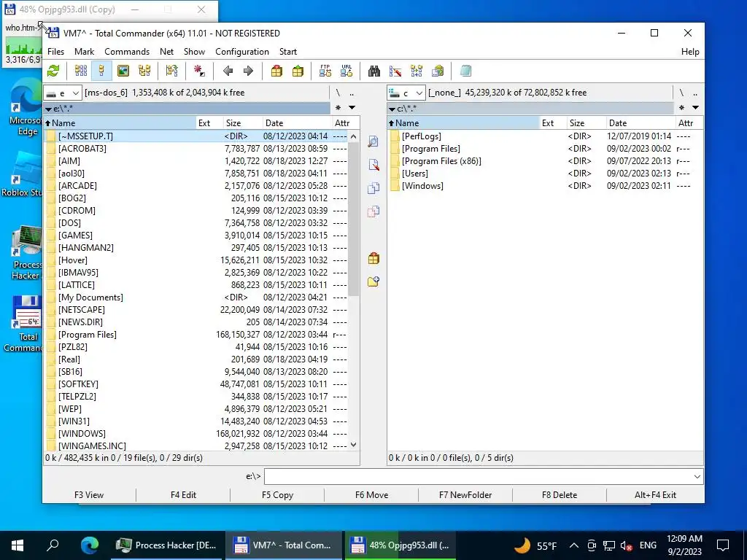Viewport: 747px width, 560px height.
Task: Open the Commands menu
Action: tap(127, 52)
